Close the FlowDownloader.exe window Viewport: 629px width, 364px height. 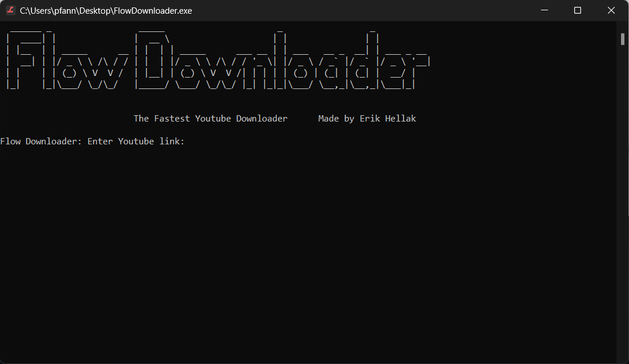611,10
